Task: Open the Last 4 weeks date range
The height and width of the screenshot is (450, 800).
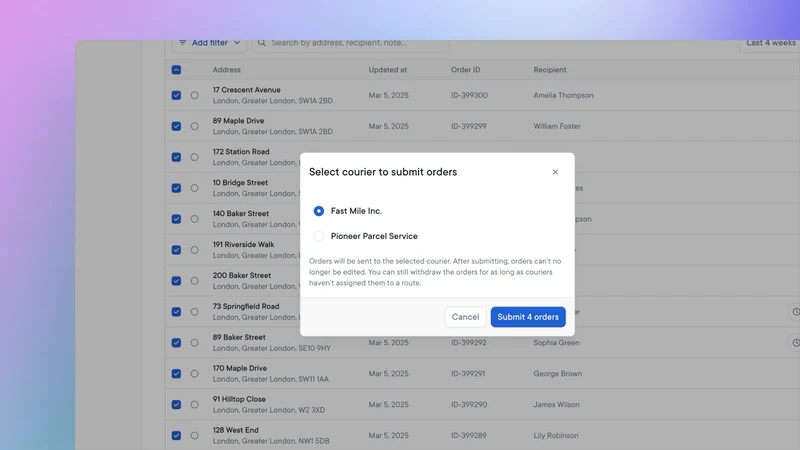Action: point(770,43)
